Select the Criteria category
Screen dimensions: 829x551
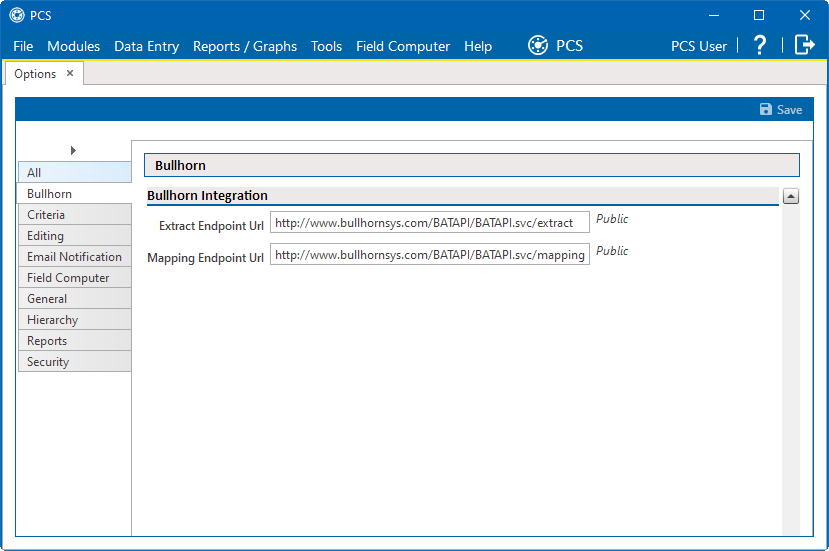(x=75, y=215)
